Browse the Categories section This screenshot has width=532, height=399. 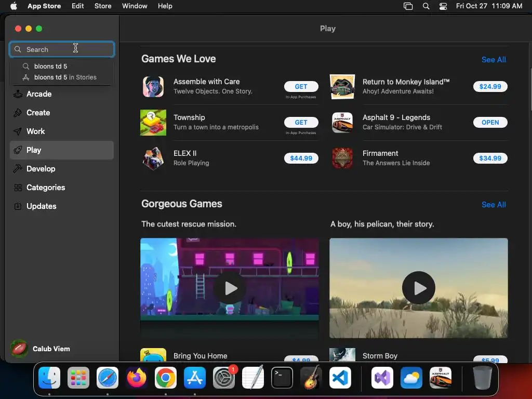[x=61, y=187]
